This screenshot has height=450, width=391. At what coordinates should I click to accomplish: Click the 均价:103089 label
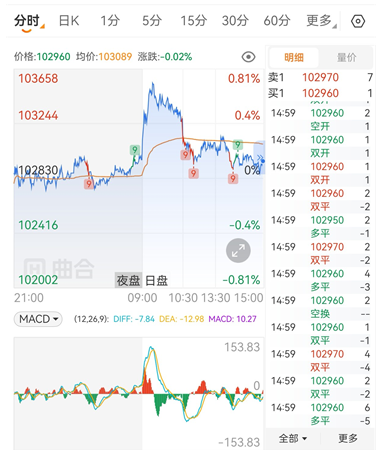(104, 57)
